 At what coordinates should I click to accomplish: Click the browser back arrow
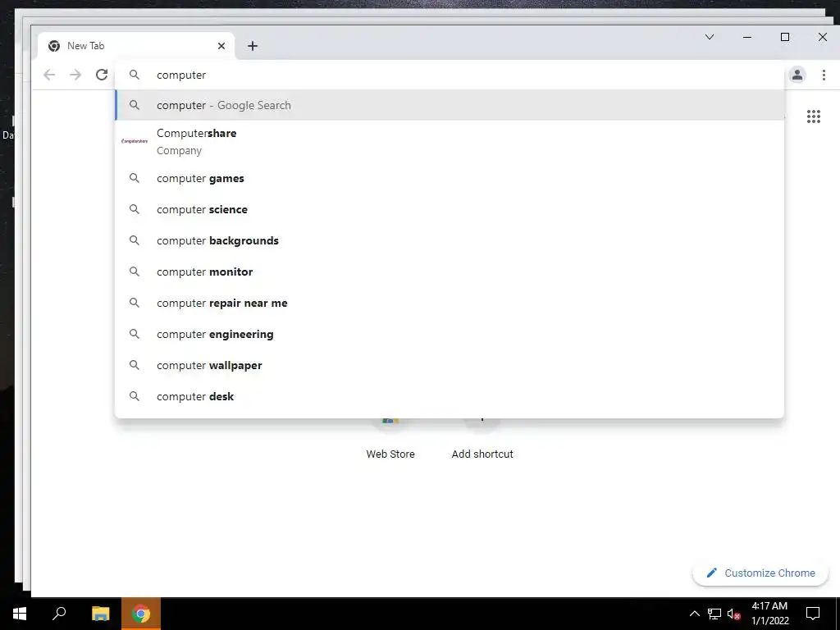[49, 75]
